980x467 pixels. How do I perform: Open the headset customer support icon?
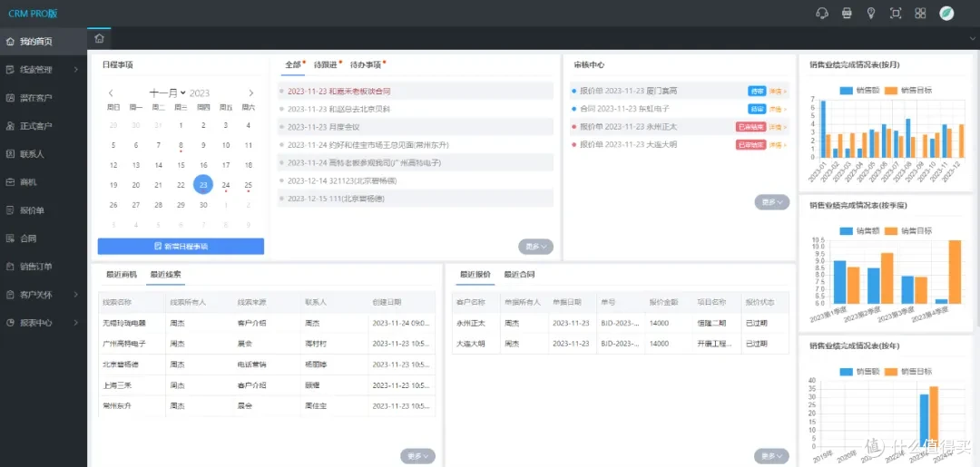822,13
